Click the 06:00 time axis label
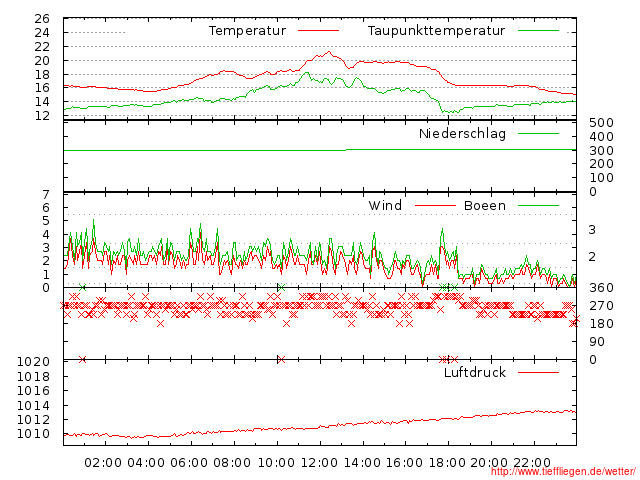 click(x=189, y=463)
